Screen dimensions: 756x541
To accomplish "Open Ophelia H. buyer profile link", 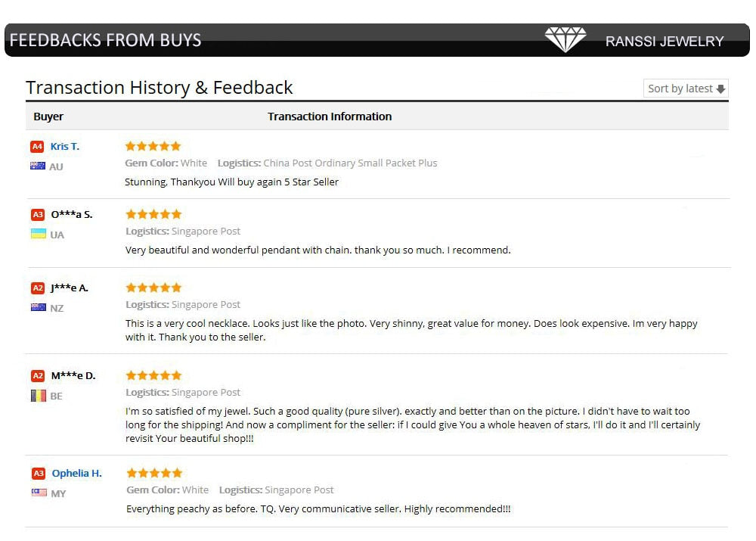I will click(x=76, y=474).
